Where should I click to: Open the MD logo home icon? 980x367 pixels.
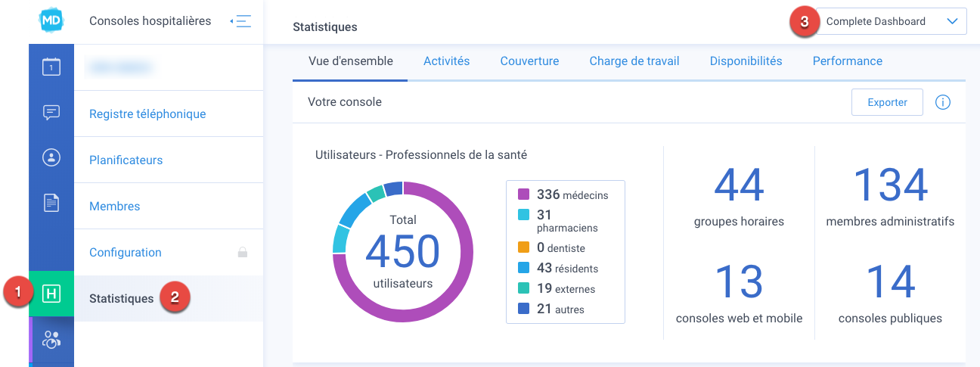(x=51, y=20)
